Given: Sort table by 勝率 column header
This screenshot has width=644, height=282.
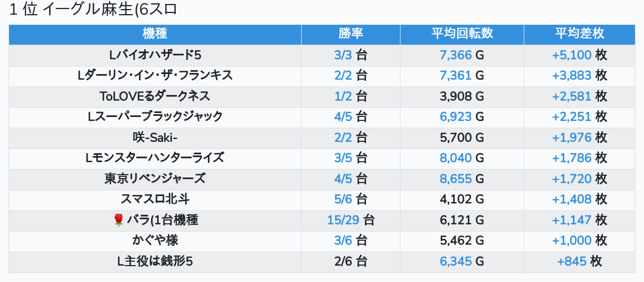Looking at the screenshot, I should pos(351,34).
